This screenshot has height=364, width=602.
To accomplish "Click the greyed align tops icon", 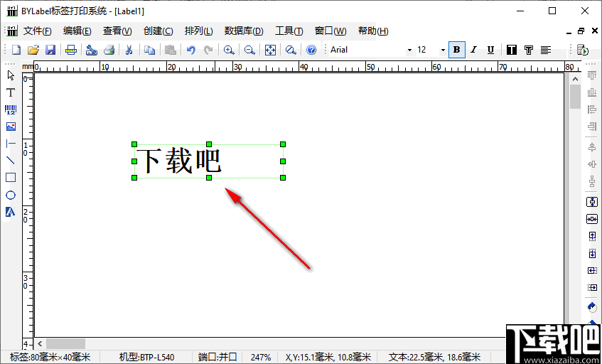I will click(x=592, y=75).
